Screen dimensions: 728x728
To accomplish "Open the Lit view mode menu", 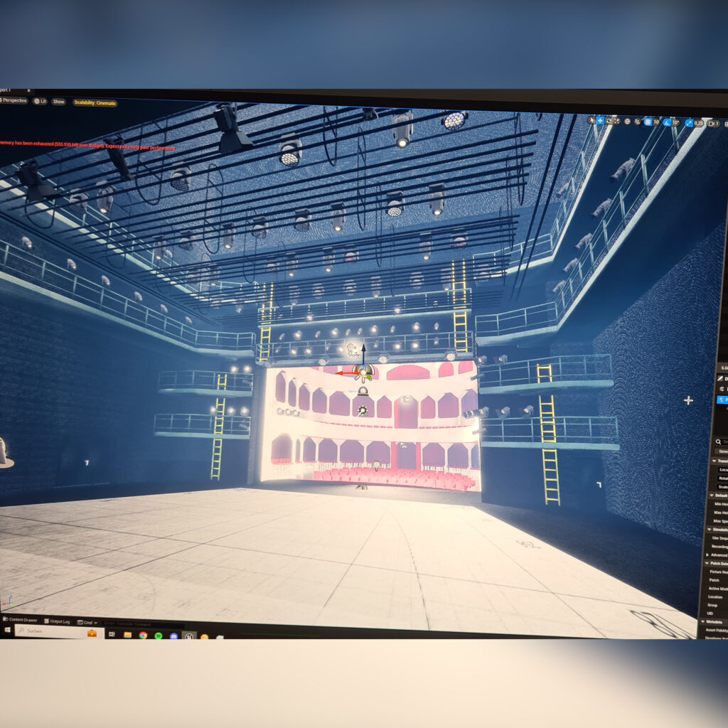I will [40, 101].
